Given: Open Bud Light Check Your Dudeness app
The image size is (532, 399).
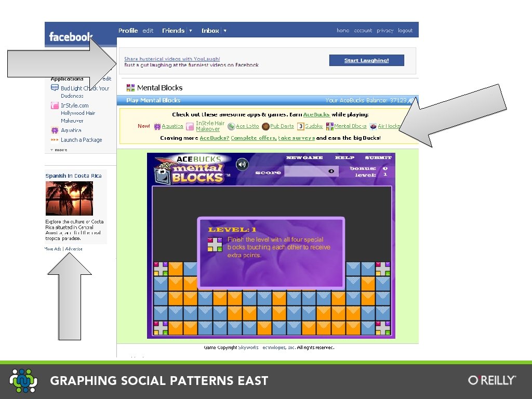Looking at the screenshot, I should 85,92.
